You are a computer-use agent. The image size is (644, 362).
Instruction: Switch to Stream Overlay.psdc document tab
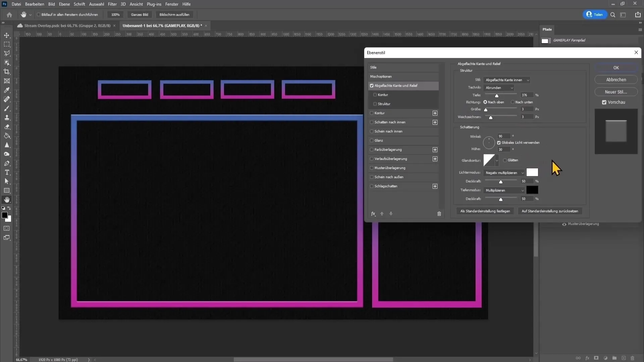(x=67, y=26)
